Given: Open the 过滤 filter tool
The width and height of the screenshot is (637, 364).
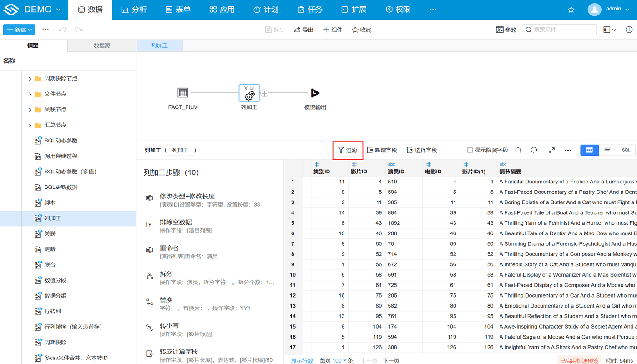Looking at the screenshot, I should coord(347,150).
